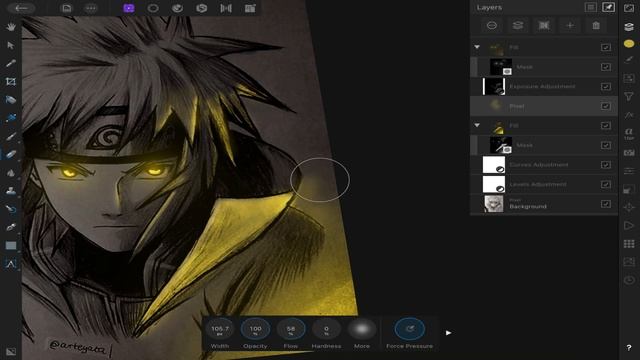This screenshot has width=640, height=360.
Task: Hide the Levels Adjustment layer
Action: [x=606, y=184]
